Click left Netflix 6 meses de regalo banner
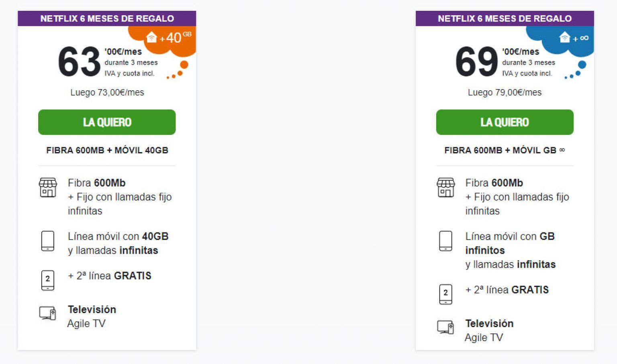This screenshot has height=364, width=617. (x=107, y=18)
